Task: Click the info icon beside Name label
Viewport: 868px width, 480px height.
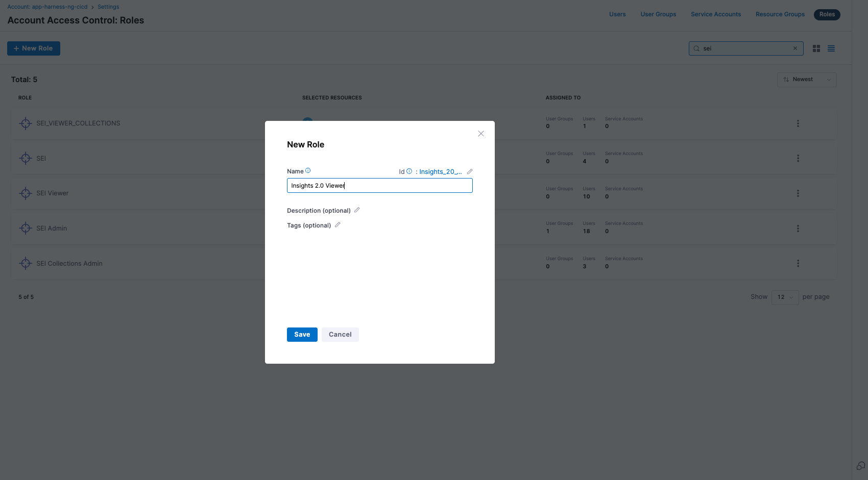Action: (308, 171)
